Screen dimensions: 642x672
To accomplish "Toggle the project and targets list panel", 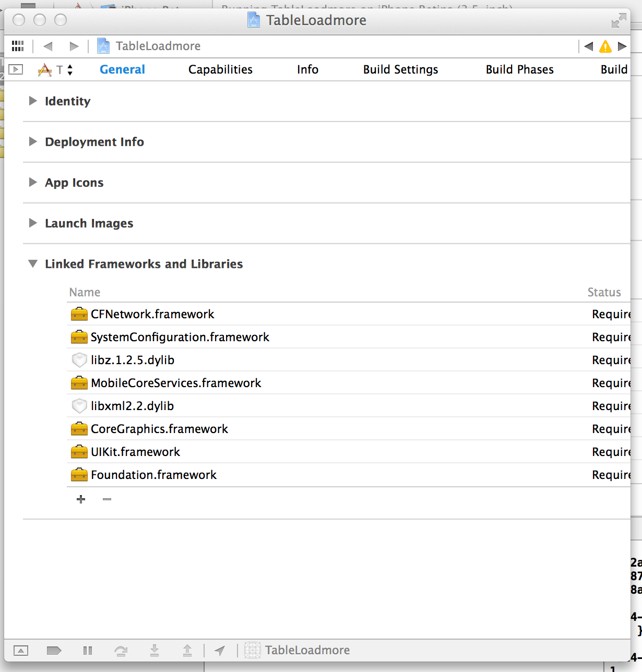I will 16,69.
